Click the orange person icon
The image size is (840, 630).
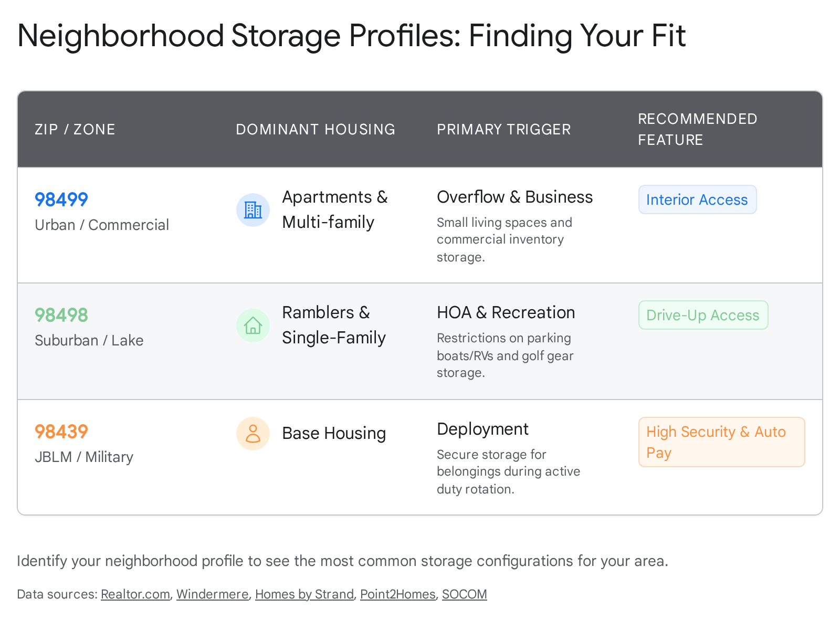pos(253,434)
